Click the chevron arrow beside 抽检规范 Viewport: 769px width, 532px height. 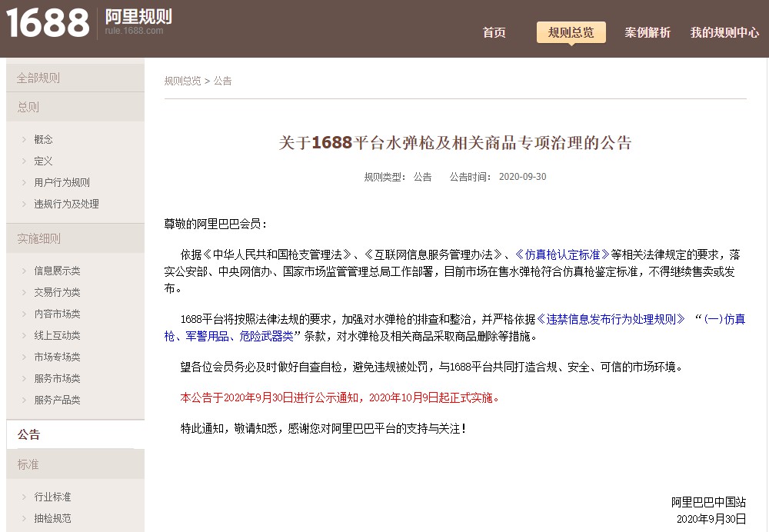tap(24, 518)
